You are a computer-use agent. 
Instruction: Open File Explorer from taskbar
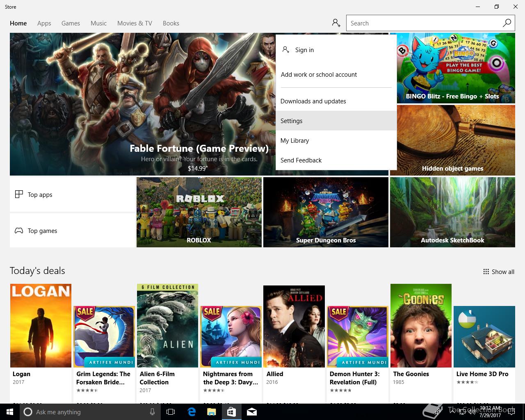[211, 412]
